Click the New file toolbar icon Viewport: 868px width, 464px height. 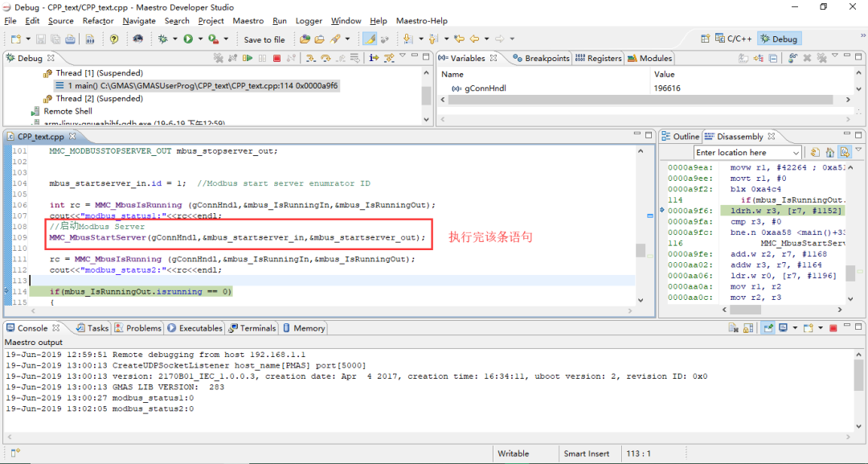15,39
